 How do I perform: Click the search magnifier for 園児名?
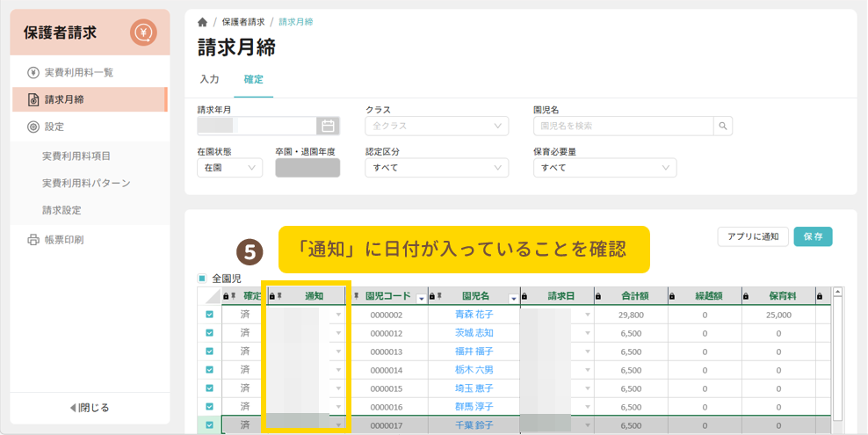(x=723, y=126)
